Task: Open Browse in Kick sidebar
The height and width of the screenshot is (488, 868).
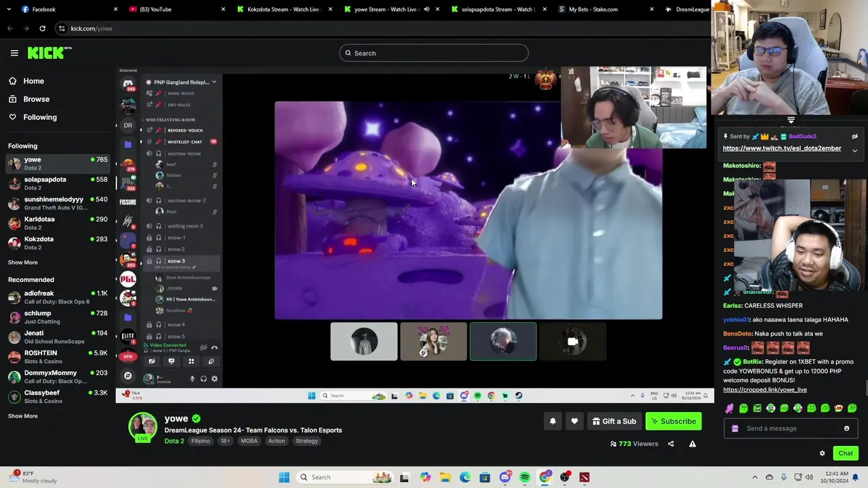Action: click(x=36, y=99)
